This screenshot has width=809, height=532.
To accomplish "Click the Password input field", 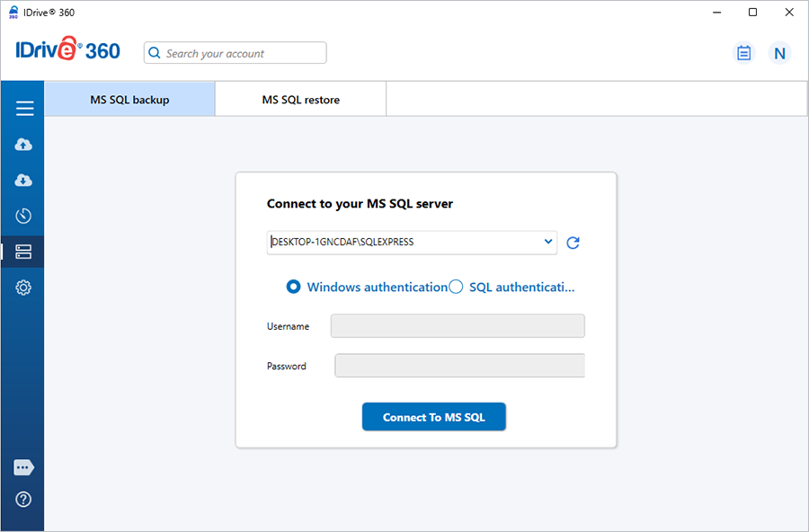I will (459, 366).
